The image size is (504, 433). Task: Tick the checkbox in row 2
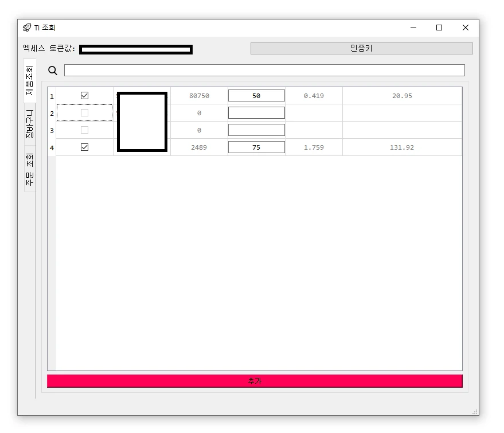(84, 113)
